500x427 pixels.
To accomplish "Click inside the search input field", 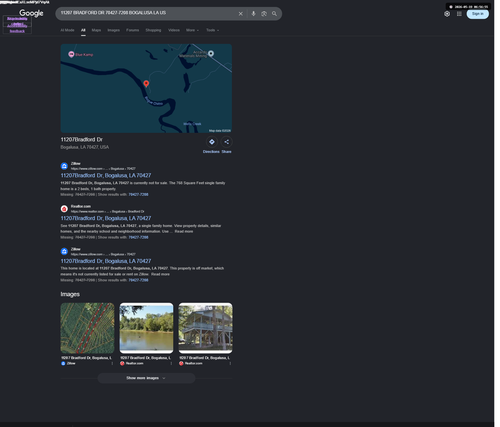I will (147, 14).
